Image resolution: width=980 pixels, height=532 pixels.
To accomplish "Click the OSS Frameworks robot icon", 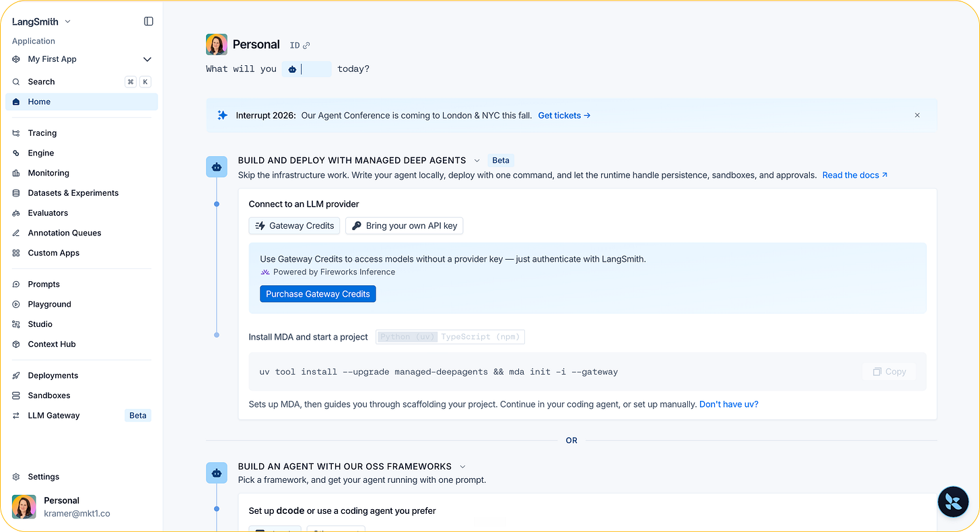I will point(217,473).
